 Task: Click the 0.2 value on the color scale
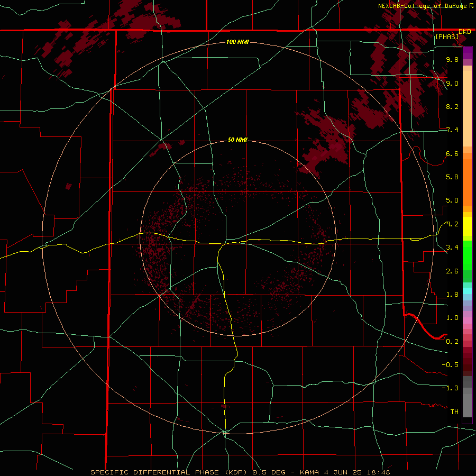point(452,342)
